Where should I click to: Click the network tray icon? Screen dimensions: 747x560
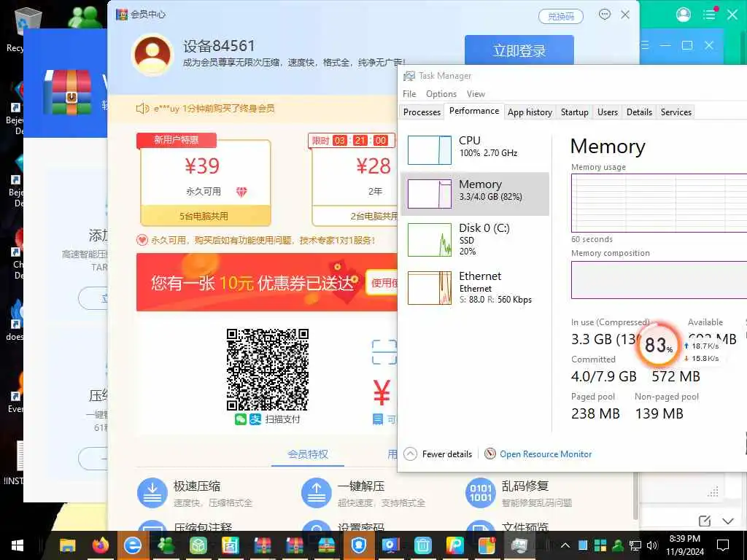pyautogui.click(x=635, y=545)
